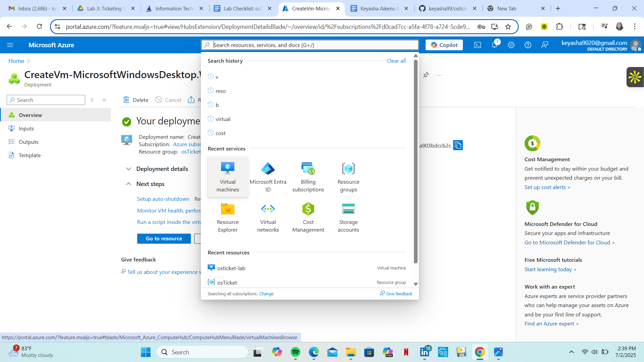The image size is (644, 362).
Task: Open the Set up cost alerts link
Action: pyautogui.click(x=547, y=187)
